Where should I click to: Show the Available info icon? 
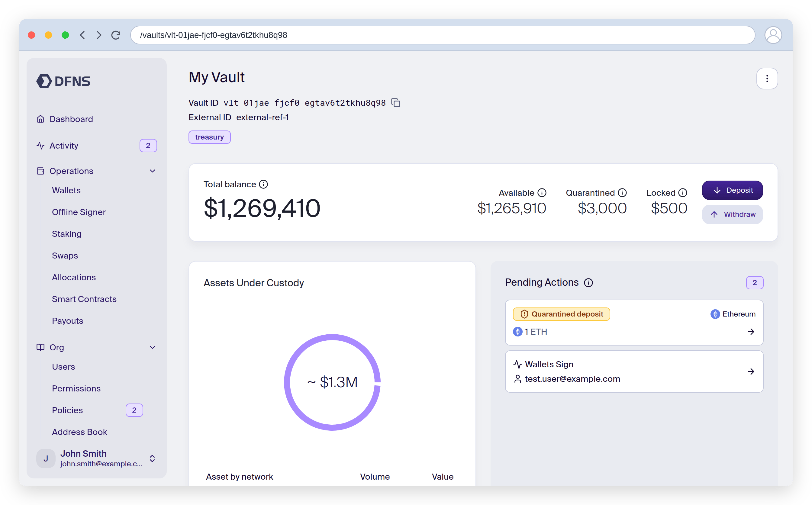coord(542,193)
